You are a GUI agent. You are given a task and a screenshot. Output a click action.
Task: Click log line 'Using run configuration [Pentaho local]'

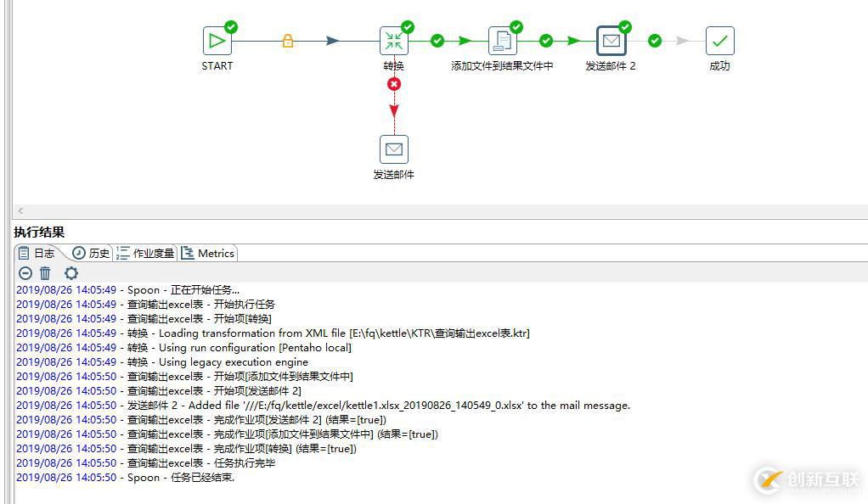(183, 347)
